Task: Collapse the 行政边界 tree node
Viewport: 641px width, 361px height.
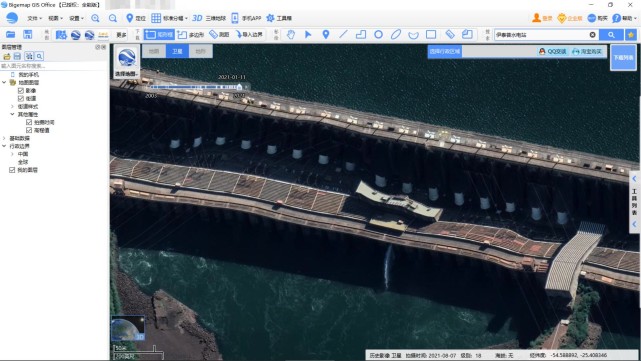Action: point(4,146)
